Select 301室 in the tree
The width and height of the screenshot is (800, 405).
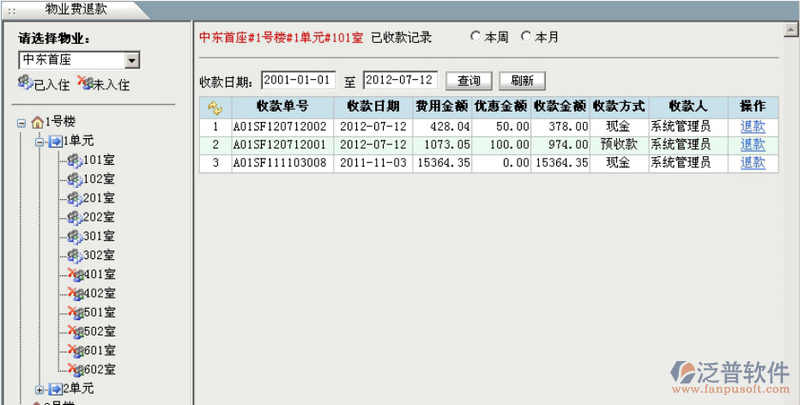(99, 237)
